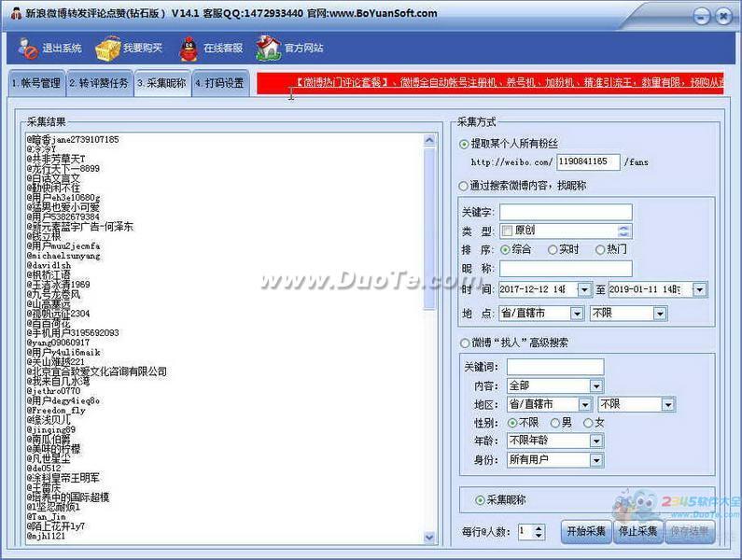Select 微博"找人"高级搜索 radio option
Viewport: 742px width, 560px height.
464,343
